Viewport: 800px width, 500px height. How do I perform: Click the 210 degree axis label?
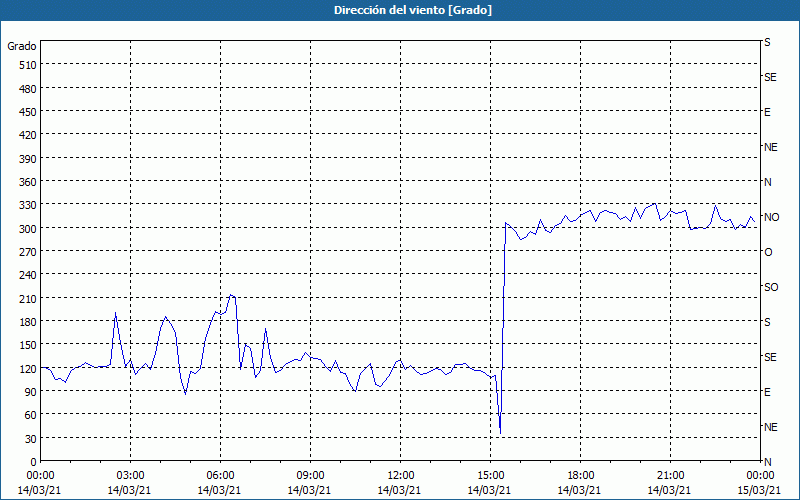tap(28, 298)
